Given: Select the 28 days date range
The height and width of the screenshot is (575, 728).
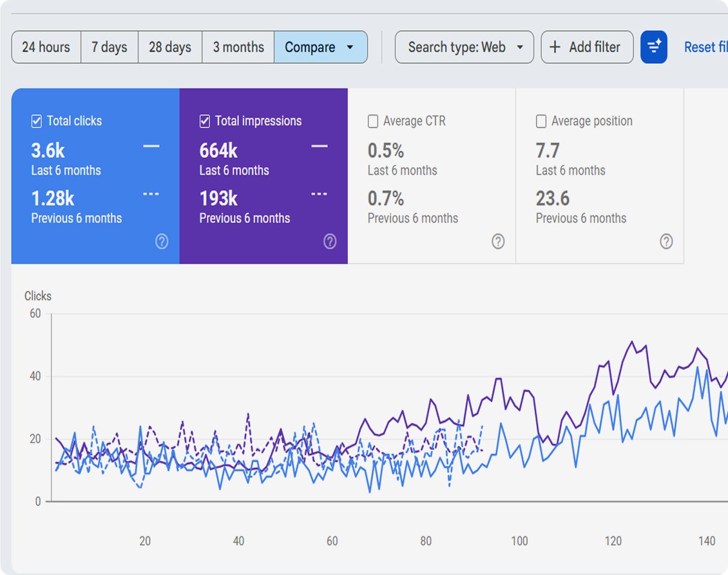Looking at the screenshot, I should click(170, 47).
